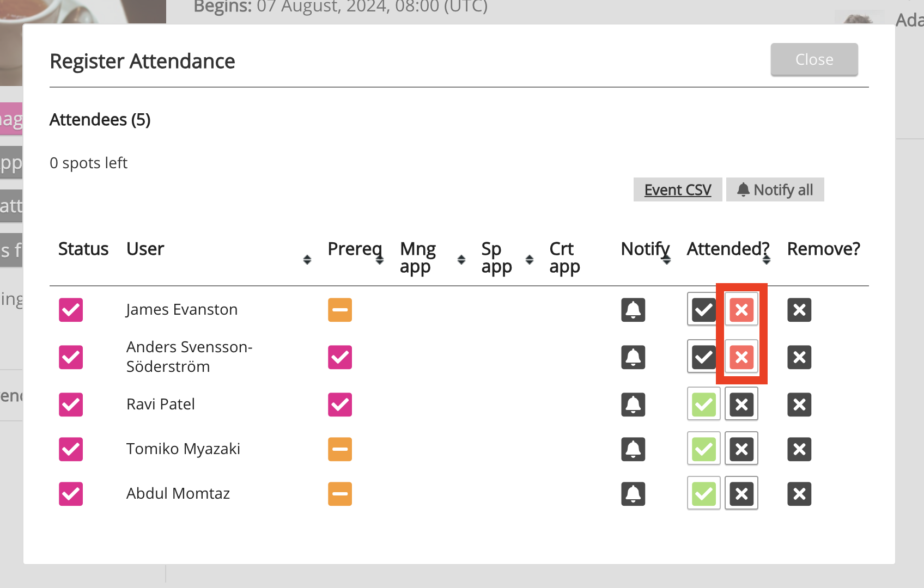Close the Register Attendance dialog

pos(813,59)
